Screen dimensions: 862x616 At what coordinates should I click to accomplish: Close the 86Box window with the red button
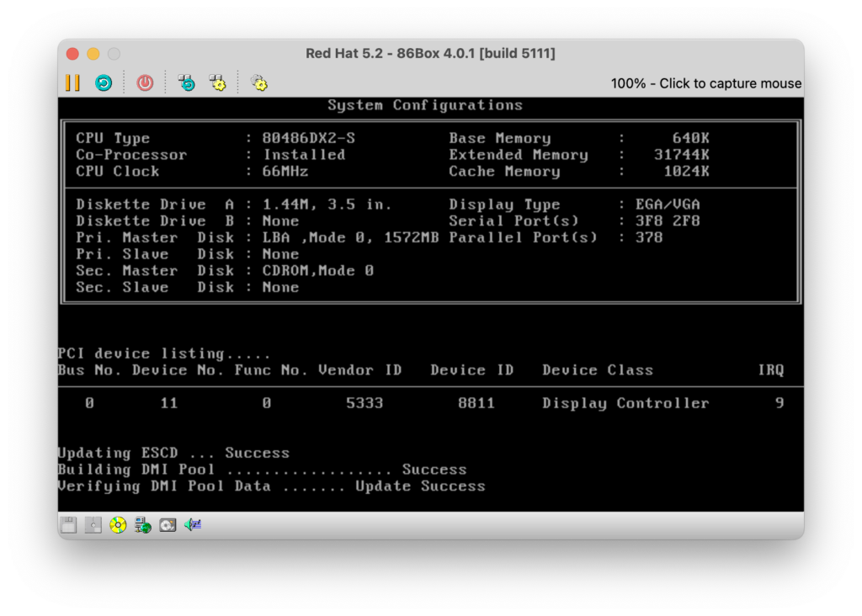[72, 53]
